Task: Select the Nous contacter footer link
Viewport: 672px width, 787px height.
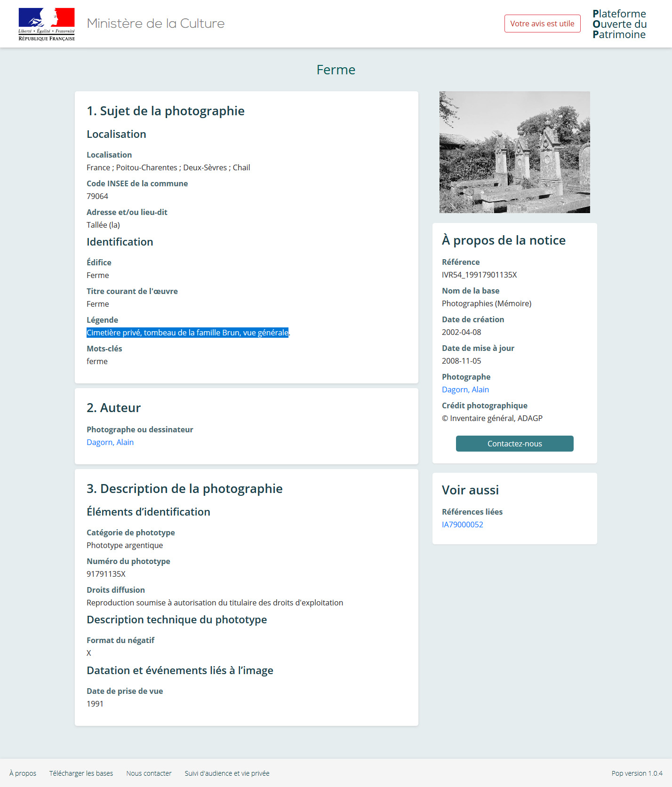Action: (x=149, y=773)
